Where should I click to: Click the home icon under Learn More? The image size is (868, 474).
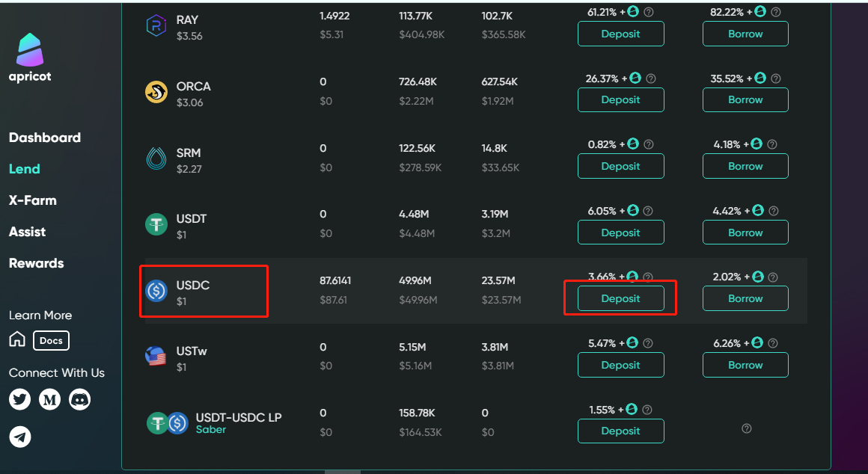point(17,340)
